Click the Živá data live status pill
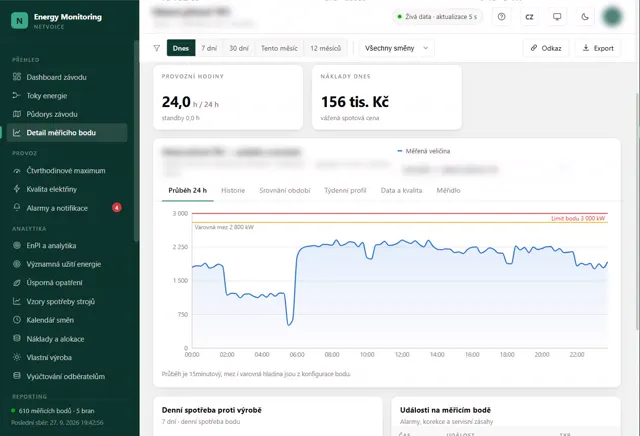This screenshot has height=436, width=640. tap(437, 17)
